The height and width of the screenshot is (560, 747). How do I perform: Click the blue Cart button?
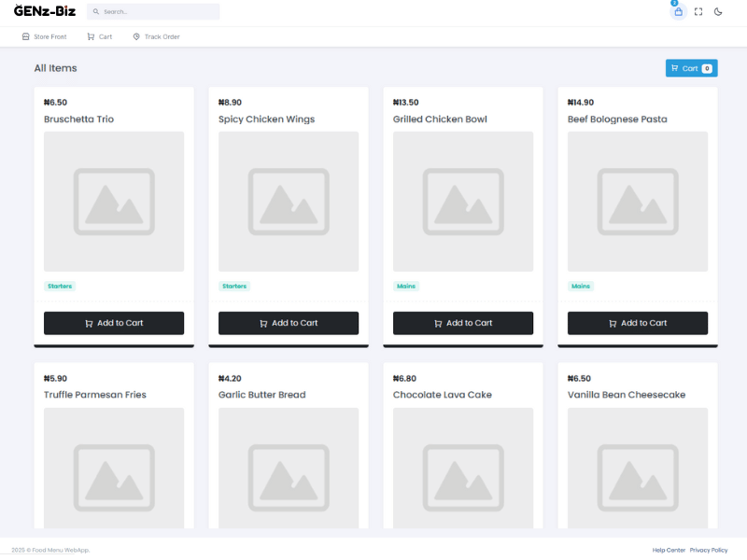(x=691, y=68)
